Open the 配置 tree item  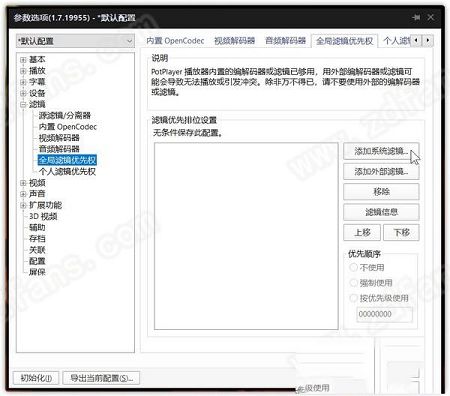[x=37, y=261]
